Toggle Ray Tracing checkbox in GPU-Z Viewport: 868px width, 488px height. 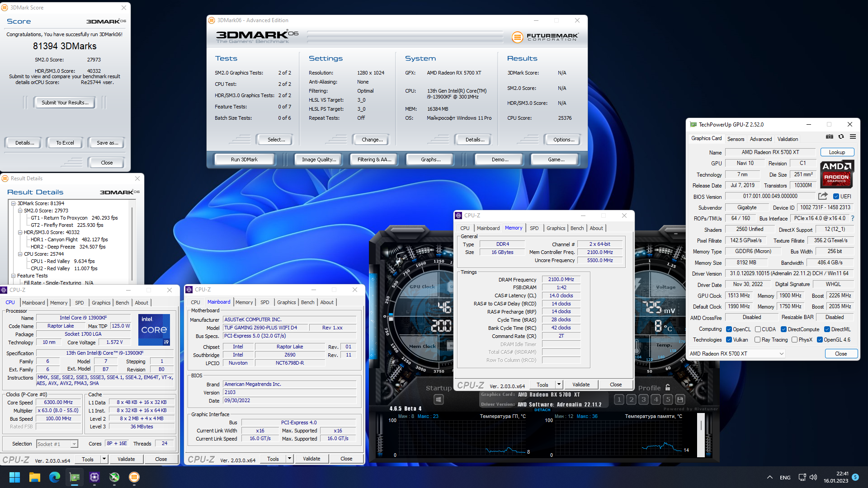tap(757, 340)
